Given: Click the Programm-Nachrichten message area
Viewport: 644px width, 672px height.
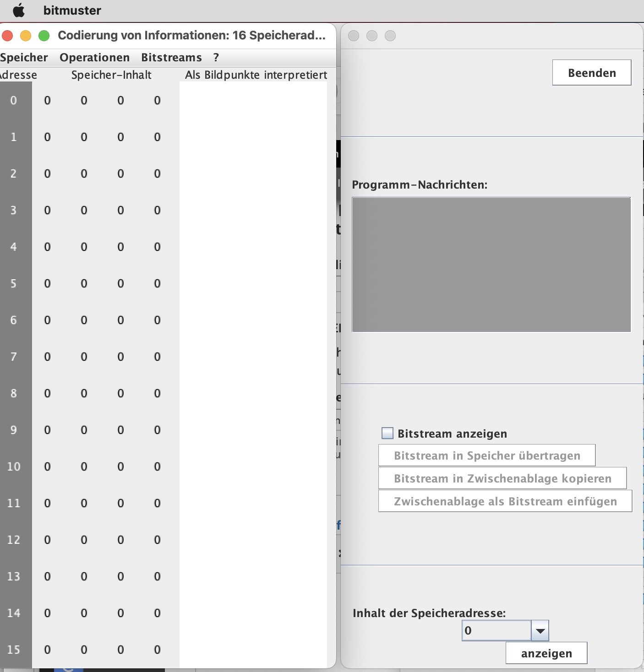Looking at the screenshot, I should 491,265.
